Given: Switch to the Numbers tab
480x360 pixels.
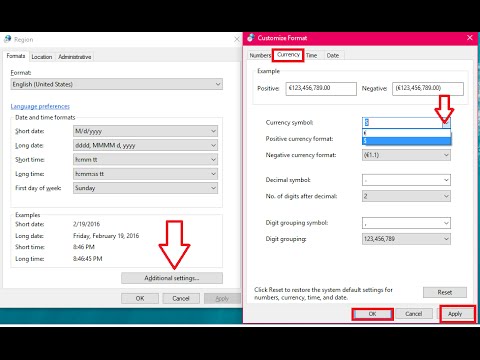Looking at the screenshot, I should click(260, 55).
